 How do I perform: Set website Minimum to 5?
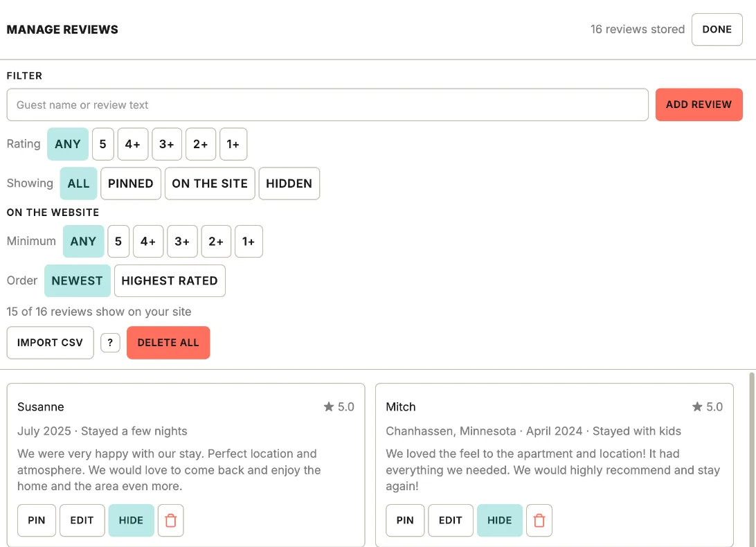pyautogui.click(x=118, y=241)
